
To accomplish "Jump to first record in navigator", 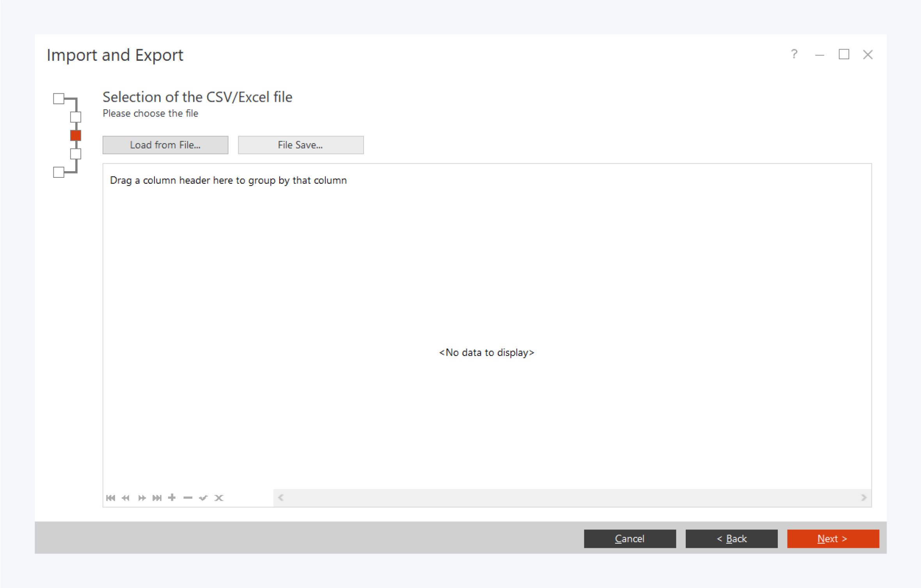I will tap(111, 498).
